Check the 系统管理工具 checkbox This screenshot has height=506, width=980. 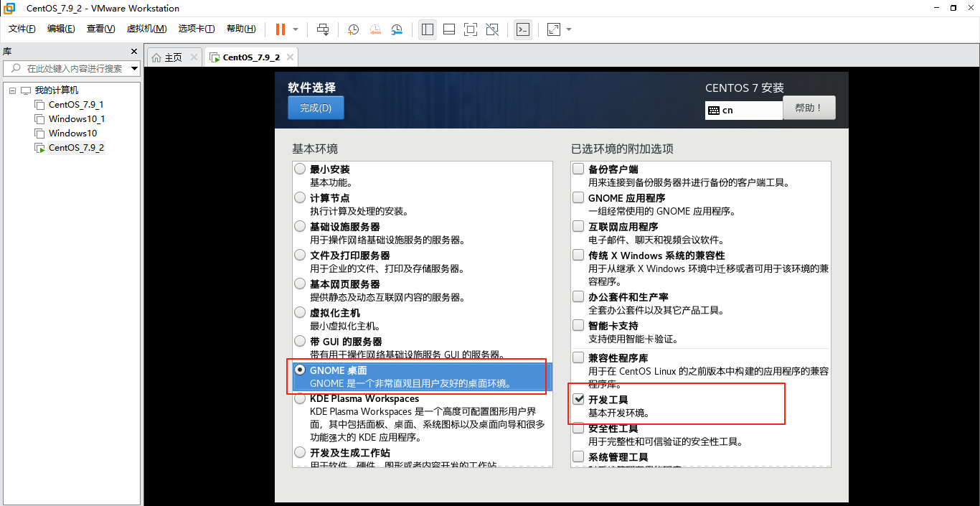point(578,456)
